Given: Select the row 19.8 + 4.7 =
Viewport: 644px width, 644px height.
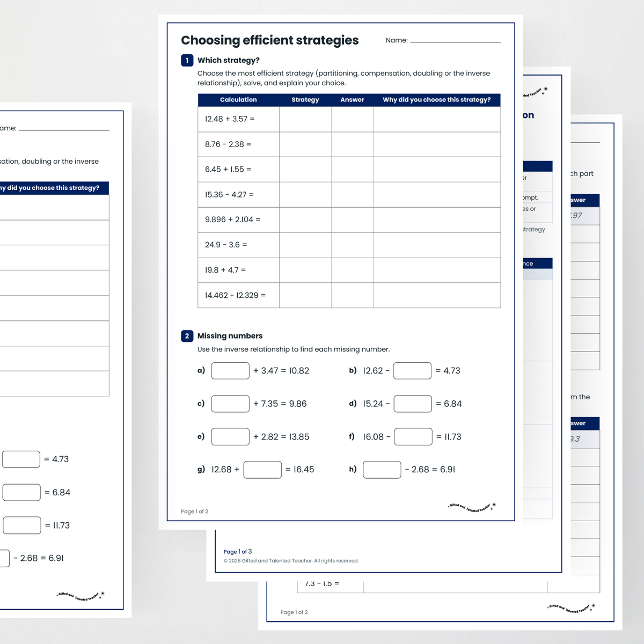Looking at the screenshot, I should point(349,270).
